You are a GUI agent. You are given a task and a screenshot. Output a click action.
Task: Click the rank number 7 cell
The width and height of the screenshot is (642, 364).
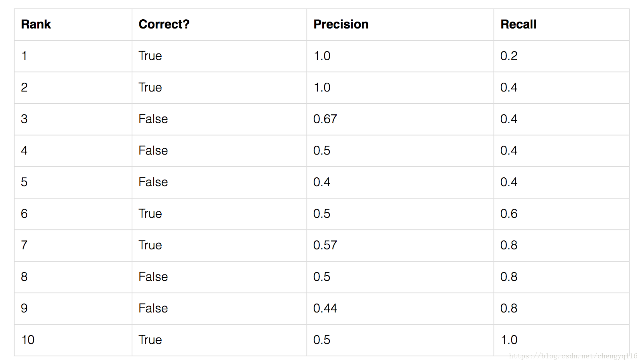coord(24,245)
